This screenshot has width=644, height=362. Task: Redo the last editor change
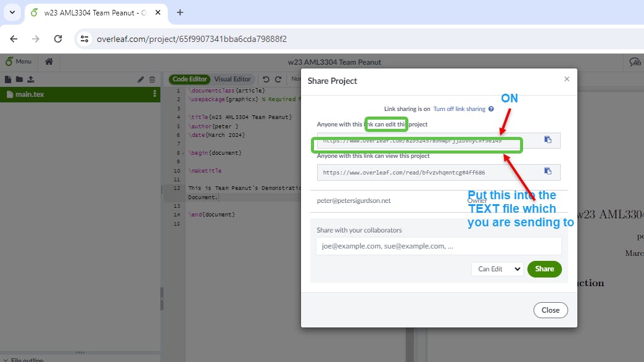pyautogui.click(x=278, y=79)
